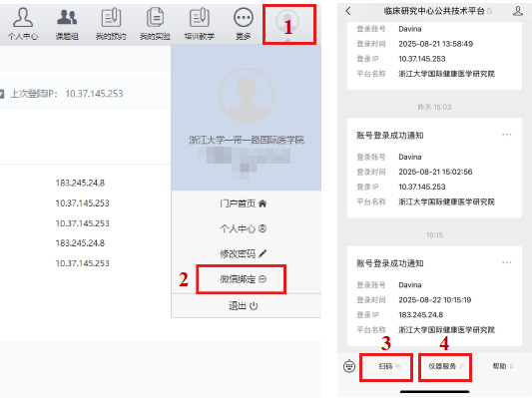The height and width of the screenshot is (398, 532).
Task: Open 培训教学 in the toolbar
Action: coord(200,23)
